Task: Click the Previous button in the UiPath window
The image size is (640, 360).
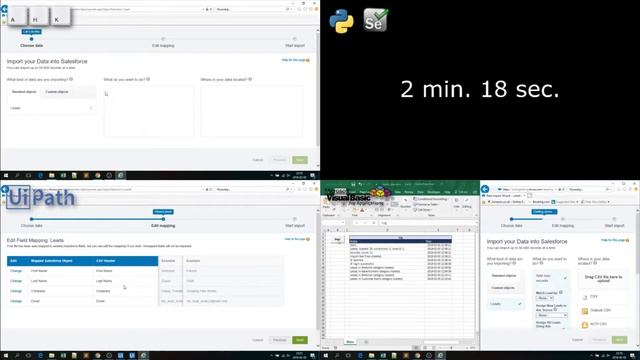Action: pos(279,340)
